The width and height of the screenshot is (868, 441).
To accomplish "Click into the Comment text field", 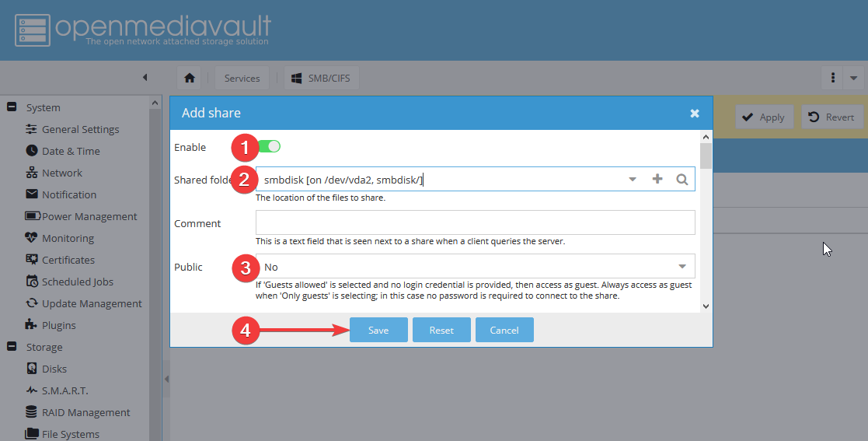I will [x=475, y=222].
